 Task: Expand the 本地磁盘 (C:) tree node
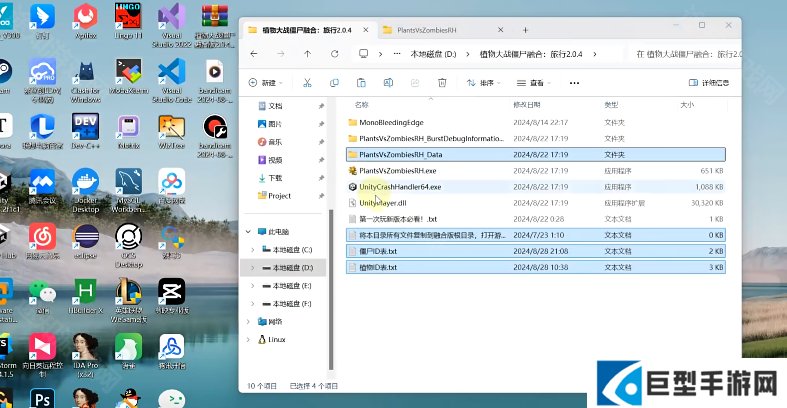[x=251, y=249]
